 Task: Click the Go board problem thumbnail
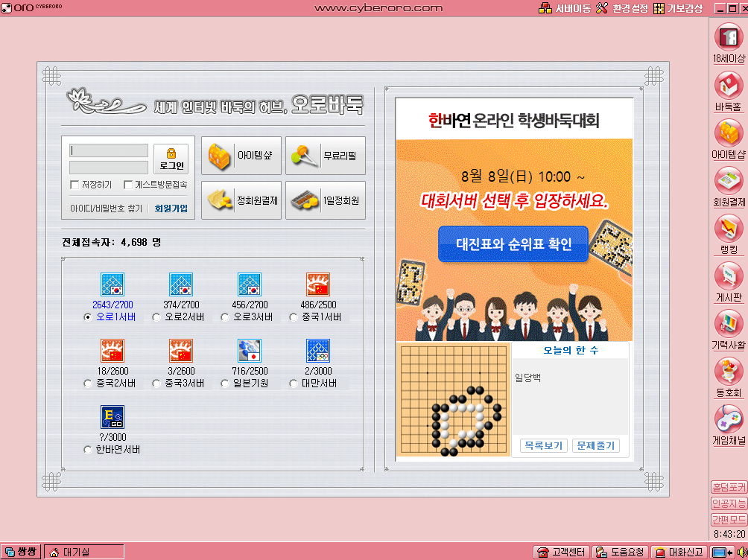coord(453,399)
